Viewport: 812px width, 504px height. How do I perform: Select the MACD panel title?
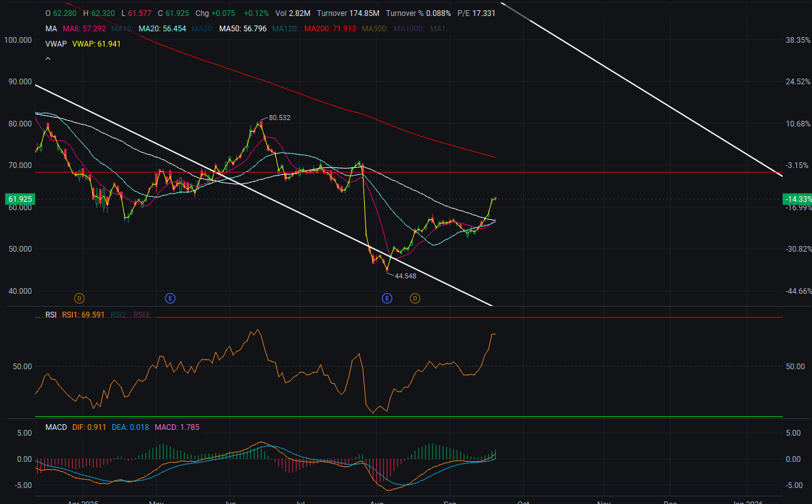[56, 427]
